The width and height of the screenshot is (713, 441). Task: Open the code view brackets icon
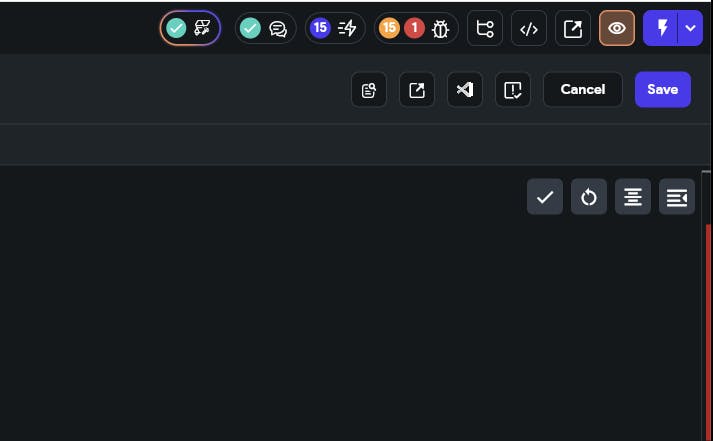529,28
